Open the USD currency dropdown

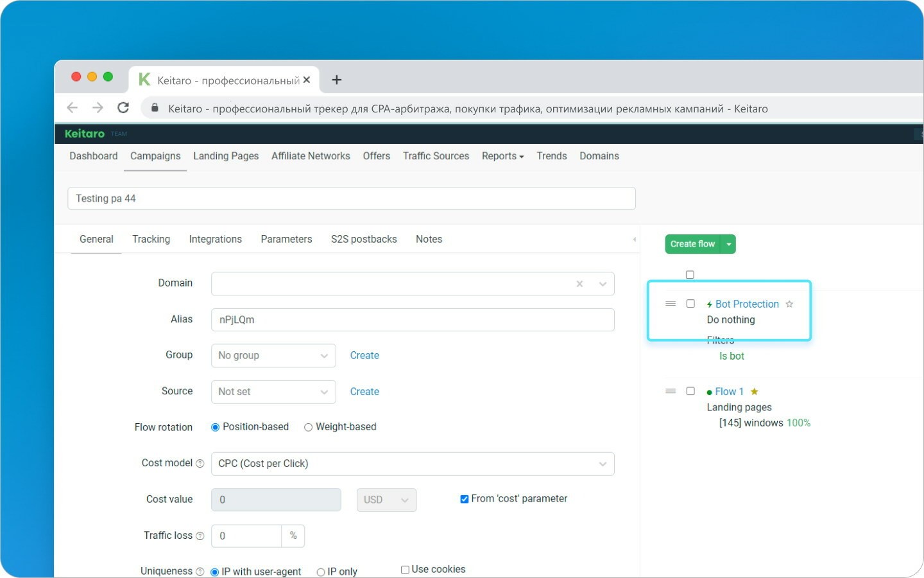pyautogui.click(x=386, y=500)
